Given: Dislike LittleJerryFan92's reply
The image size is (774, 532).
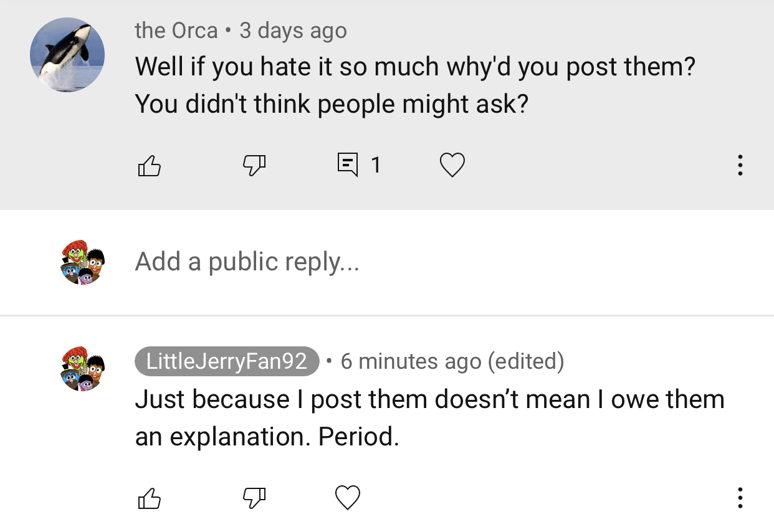Looking at the screenshot, I should click(254, 498).
